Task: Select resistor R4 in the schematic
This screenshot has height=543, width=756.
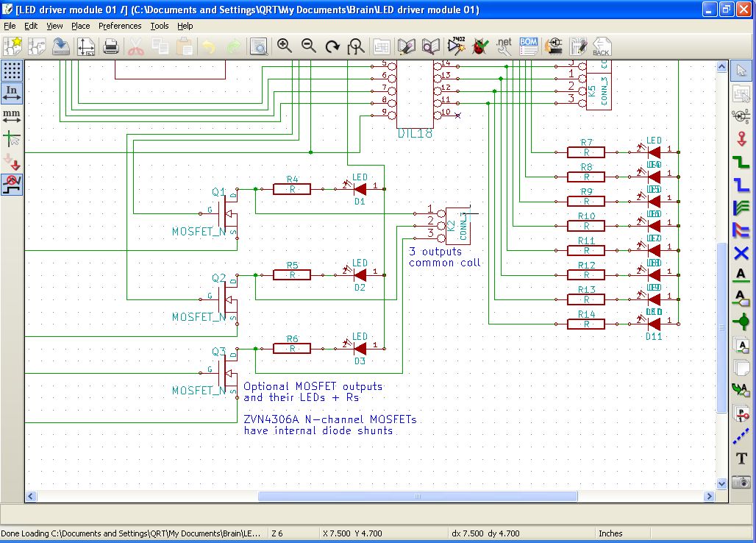Action: pyautogui.click(x=292, y=189)
